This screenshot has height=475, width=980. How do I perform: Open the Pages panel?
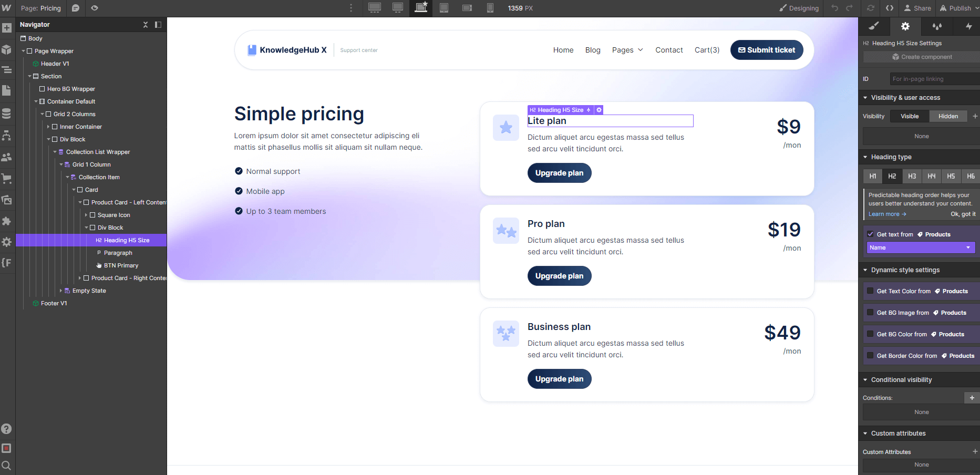pos(7,91)
